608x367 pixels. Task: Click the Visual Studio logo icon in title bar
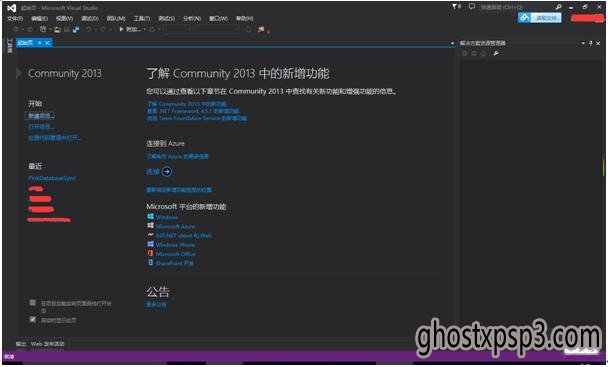(x=12, y=8)
